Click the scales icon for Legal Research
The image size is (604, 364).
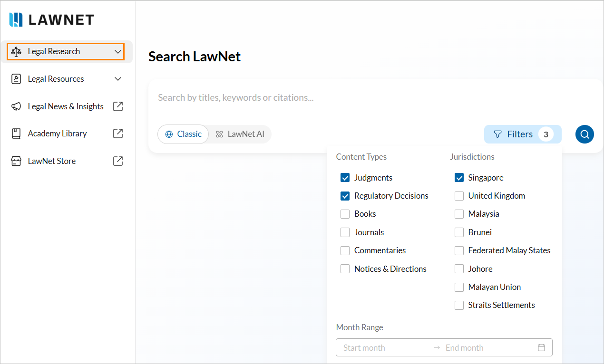[16, 51]
